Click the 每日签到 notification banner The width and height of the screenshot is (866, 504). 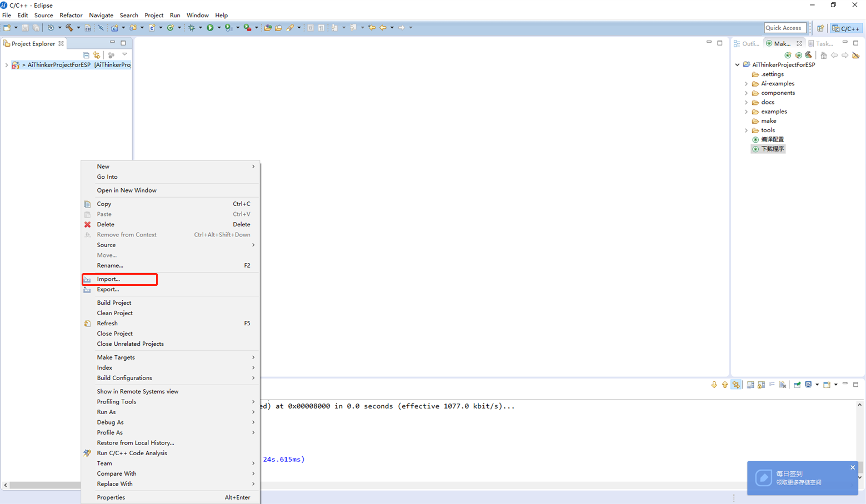coord(803,478)
